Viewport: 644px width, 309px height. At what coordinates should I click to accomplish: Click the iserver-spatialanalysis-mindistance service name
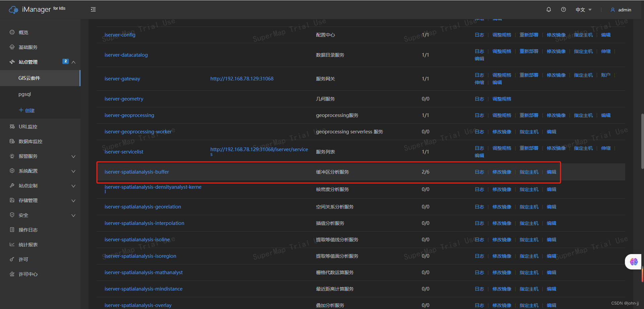[x=143, y=289]
